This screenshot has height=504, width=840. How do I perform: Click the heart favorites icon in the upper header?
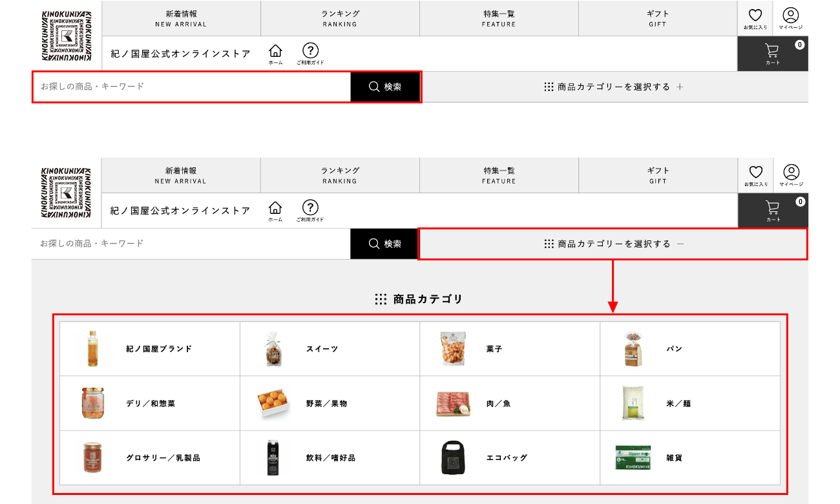click(755, 18)
